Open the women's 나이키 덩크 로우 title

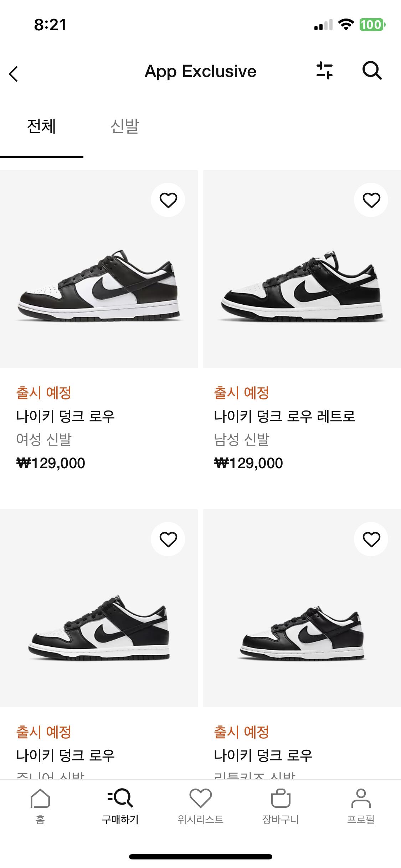[66, 416]
